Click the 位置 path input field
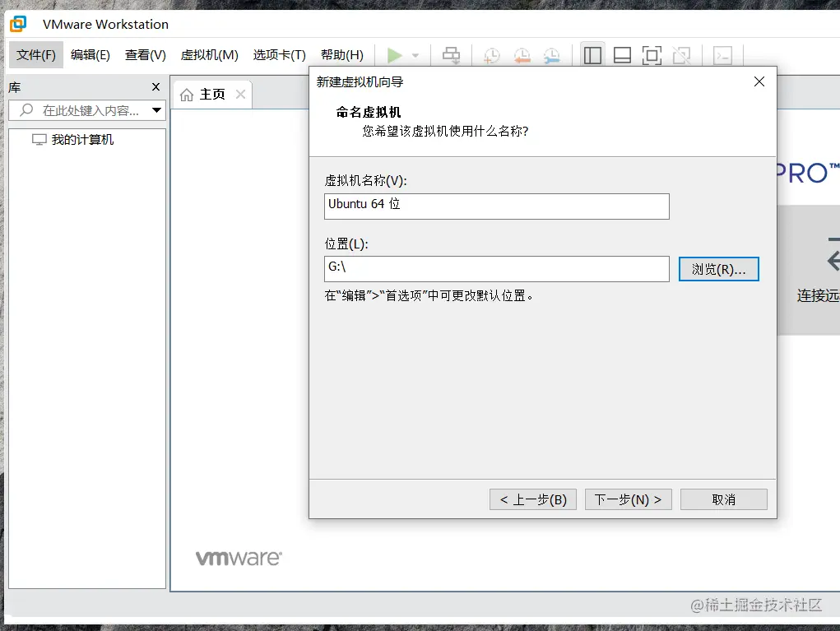Image resolution: width=840 pixels, height=631 pixels. click(497, 269)
